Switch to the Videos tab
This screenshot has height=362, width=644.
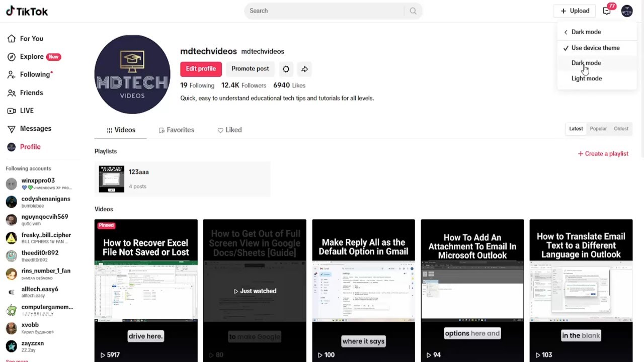coord(121,130)
